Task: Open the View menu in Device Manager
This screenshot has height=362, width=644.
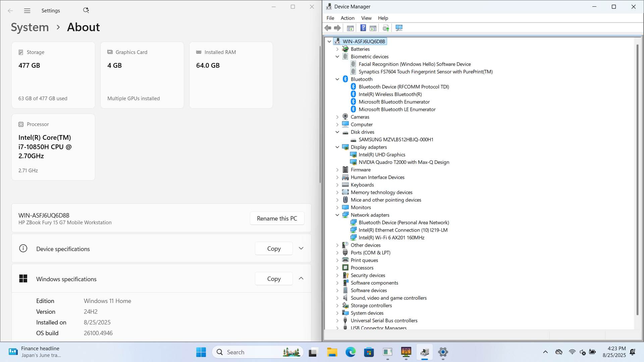Action: coord(366,18)
